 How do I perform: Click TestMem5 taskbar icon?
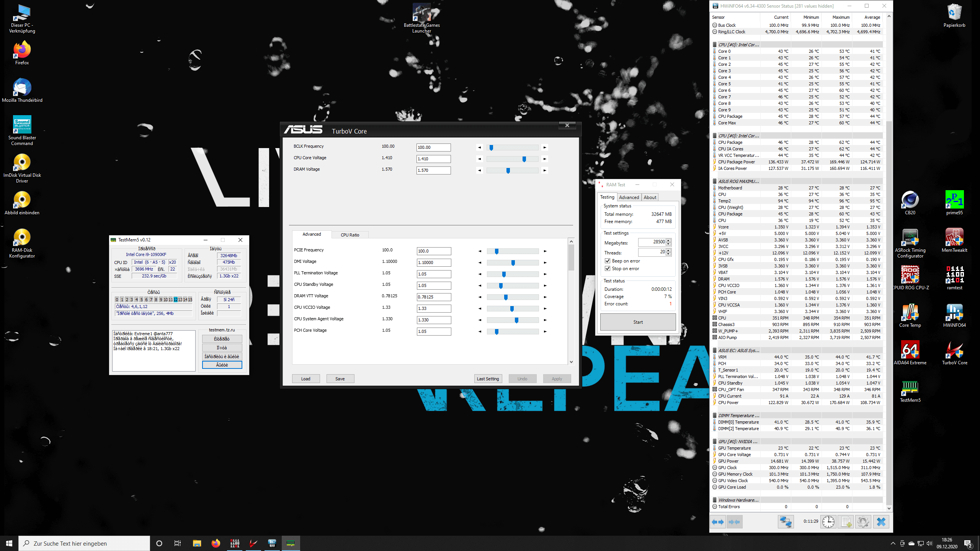pos(291,543)
